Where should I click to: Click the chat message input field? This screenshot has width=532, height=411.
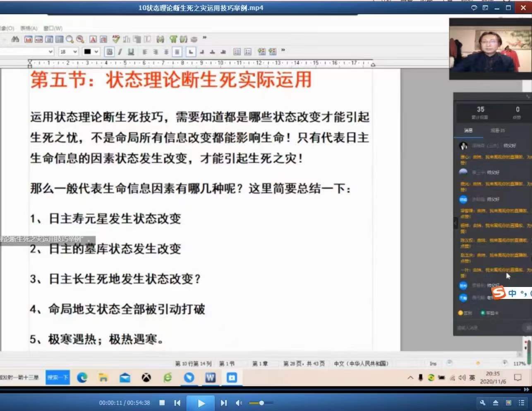pos(480,327)
